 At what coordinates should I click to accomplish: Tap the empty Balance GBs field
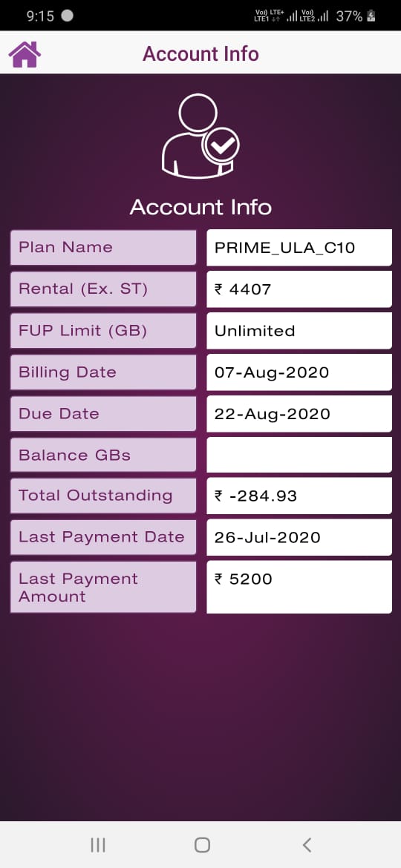click(x=299, y=455)
